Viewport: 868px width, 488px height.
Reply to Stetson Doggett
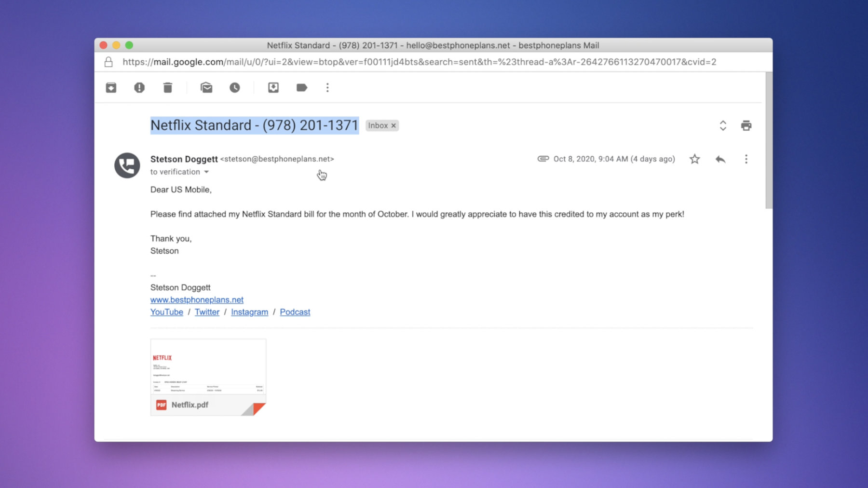(720, 159)
